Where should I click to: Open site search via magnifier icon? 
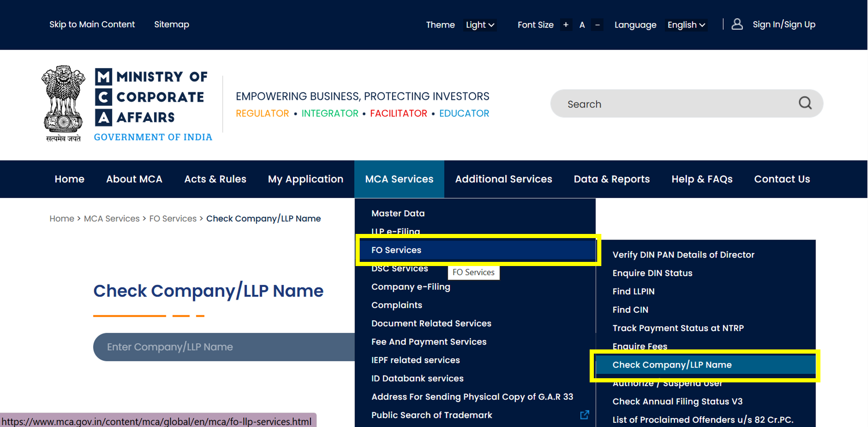(805, 103)
